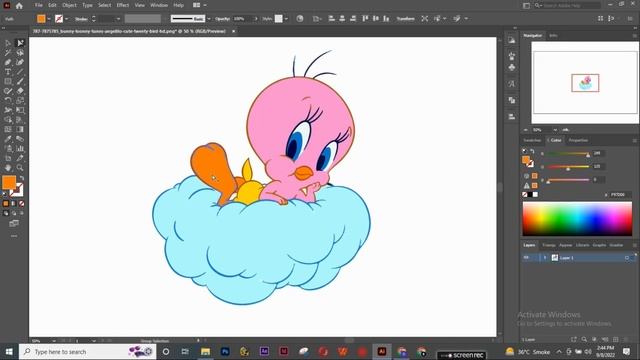
Task: Set paint mode to None
Action: (21, 204)
